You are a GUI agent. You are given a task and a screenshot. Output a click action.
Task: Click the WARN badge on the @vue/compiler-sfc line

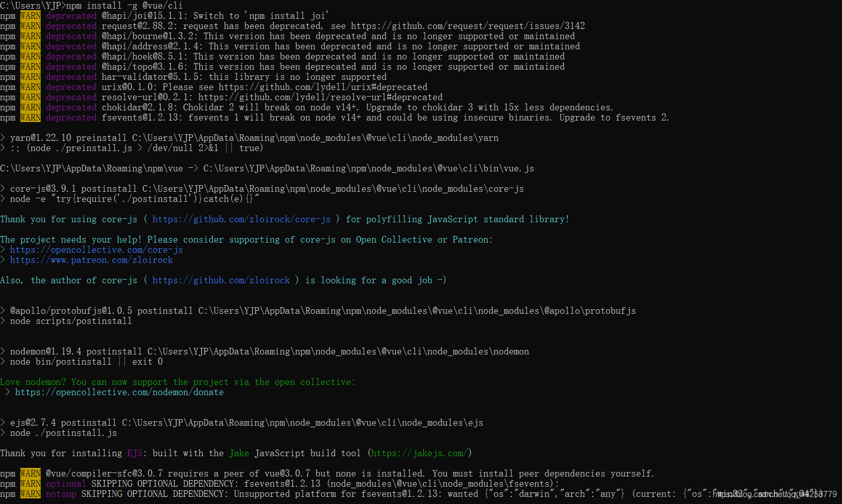coord(31,473)
